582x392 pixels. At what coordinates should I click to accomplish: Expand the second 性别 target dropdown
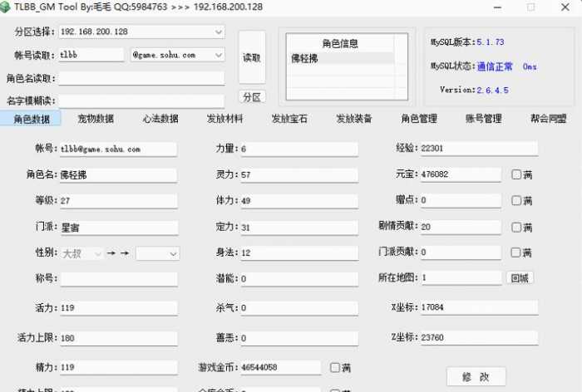point(157,253)
